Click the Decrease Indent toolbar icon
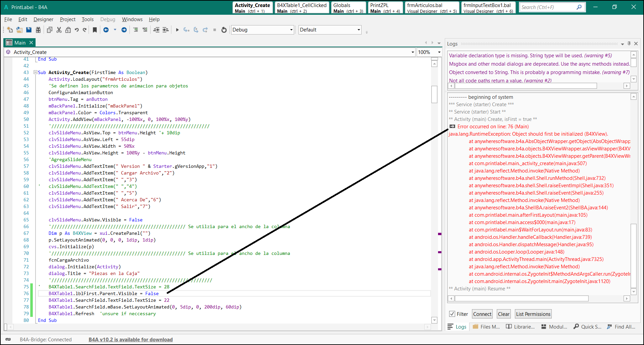Viewport: 644px width, 345px height. [x=156, y=30]
